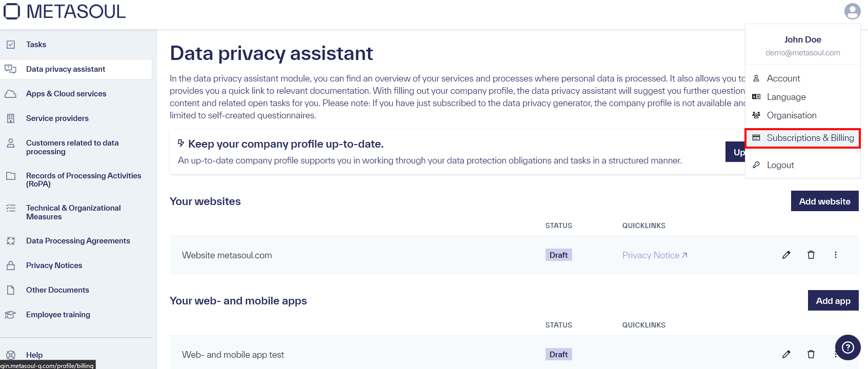Click the METASOUL logo
The height and width of the screenshot is (369, 868).
click(x=65, y=11)
